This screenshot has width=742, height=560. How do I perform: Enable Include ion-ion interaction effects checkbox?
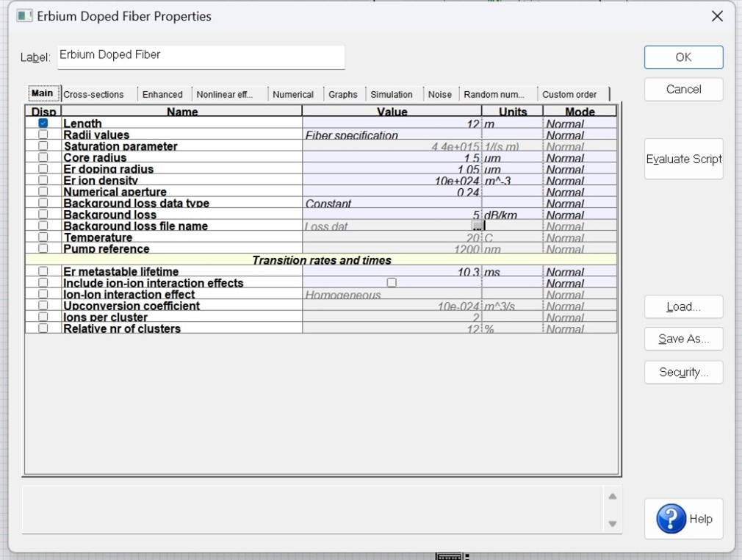click(x=392, y=283)
